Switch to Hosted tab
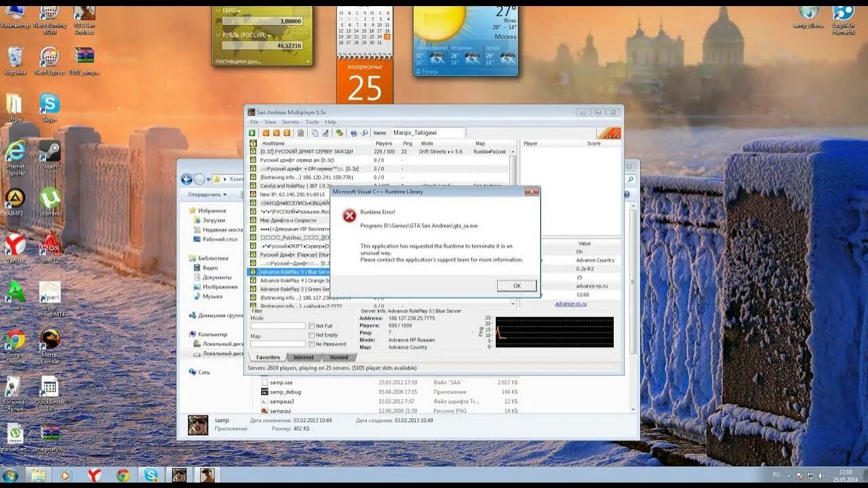The width and height of the screenshot is (868, 488). (x=338, y=357)
